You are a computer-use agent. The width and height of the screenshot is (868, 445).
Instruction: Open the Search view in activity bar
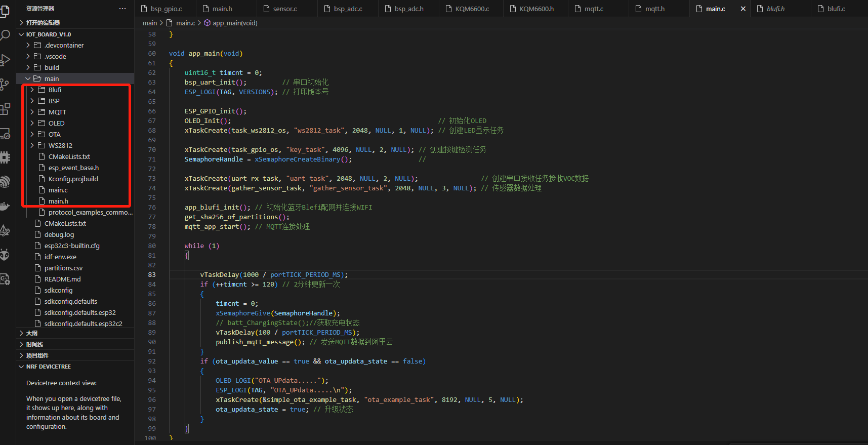coord(5,35)
